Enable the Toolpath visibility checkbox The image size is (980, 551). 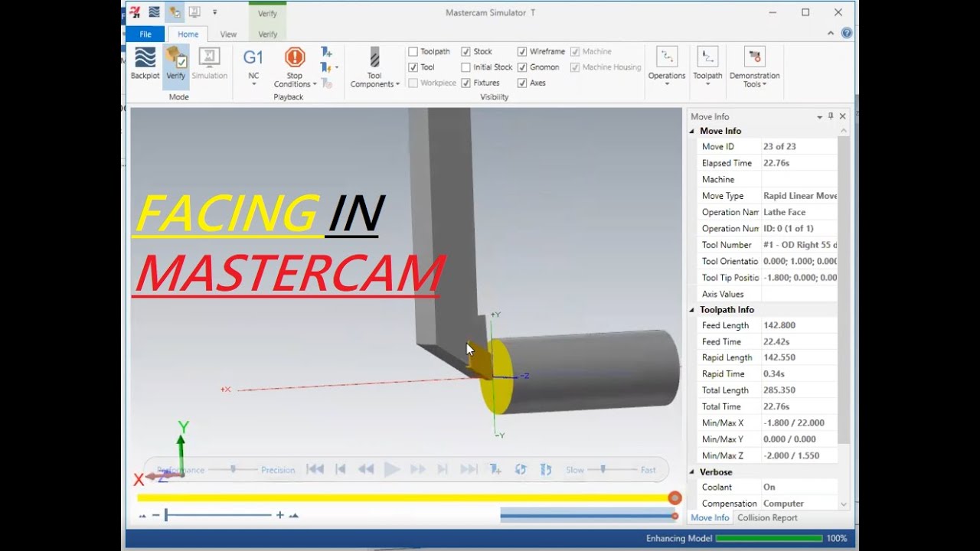pos(413,52)
